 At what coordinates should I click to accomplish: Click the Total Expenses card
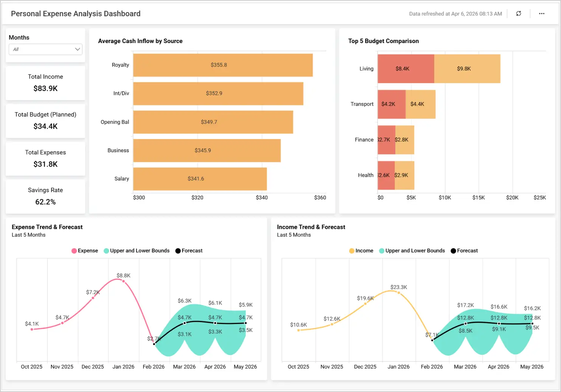click(45, 159)
